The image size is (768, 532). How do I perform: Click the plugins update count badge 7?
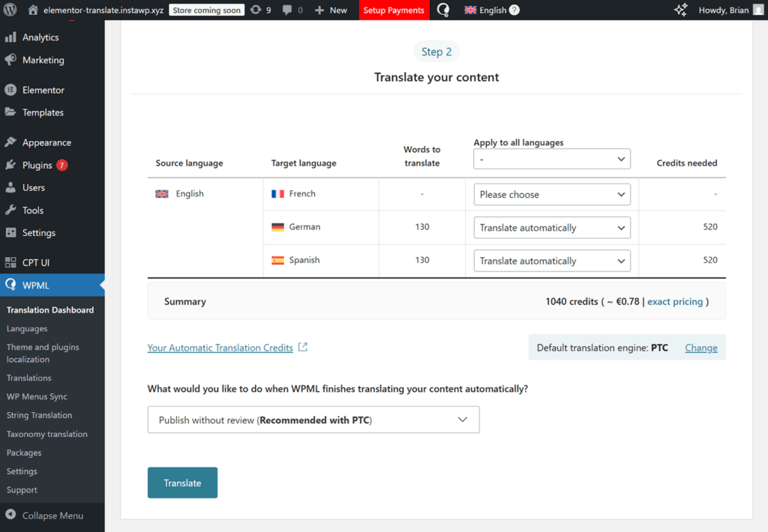[61, 166]
